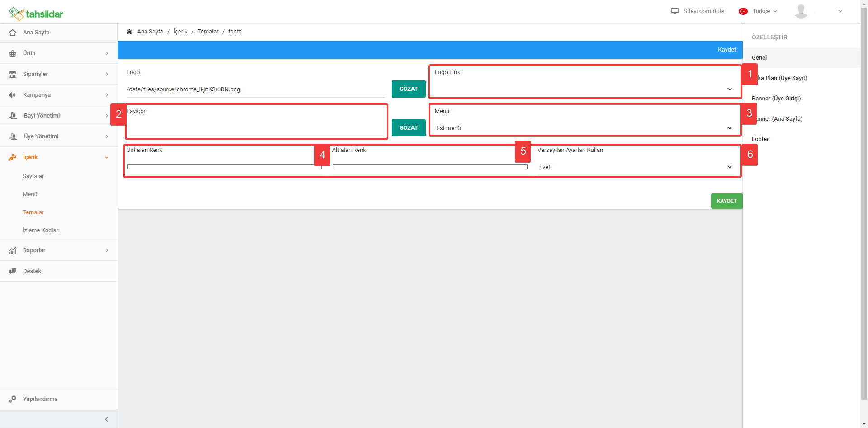The image size is (868, 428).
Task: Click the Üye Yönetimi user icon
Action: (x=13, y=136)
